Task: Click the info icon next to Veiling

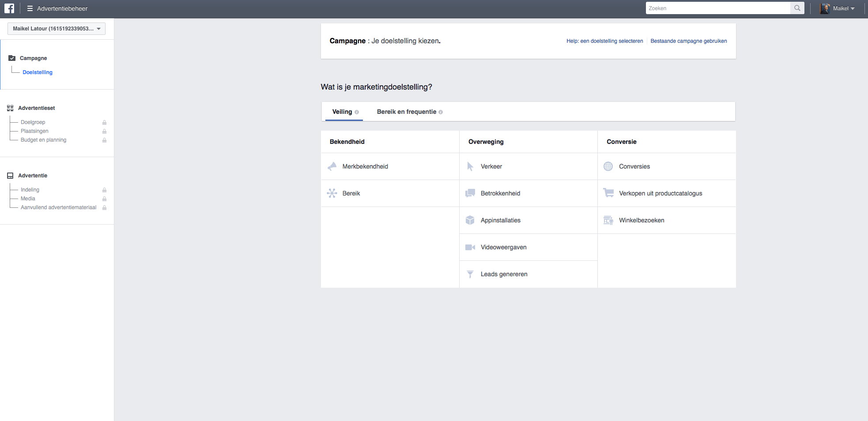Action: (x=357, y=112)
